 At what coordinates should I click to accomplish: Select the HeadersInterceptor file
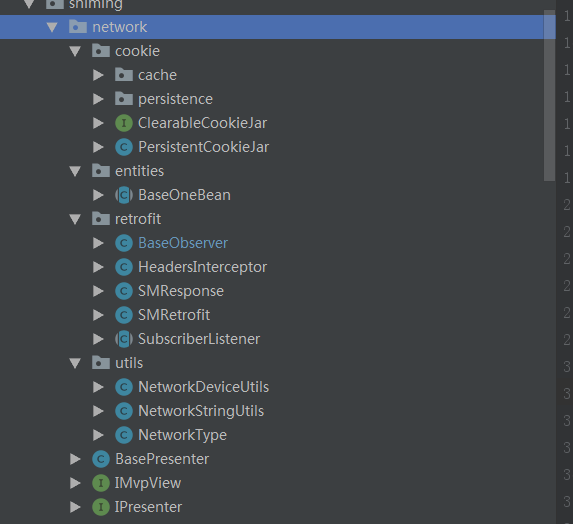point(202,267)
